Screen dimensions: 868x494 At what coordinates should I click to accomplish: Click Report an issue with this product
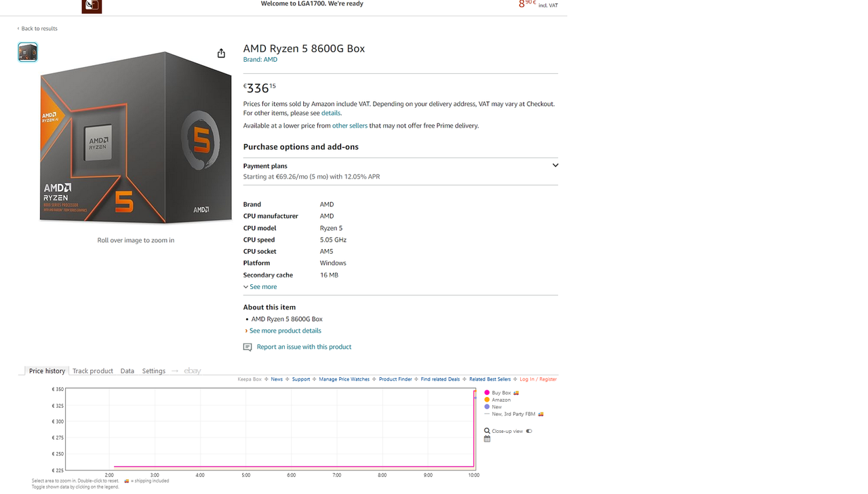[304, 347]
